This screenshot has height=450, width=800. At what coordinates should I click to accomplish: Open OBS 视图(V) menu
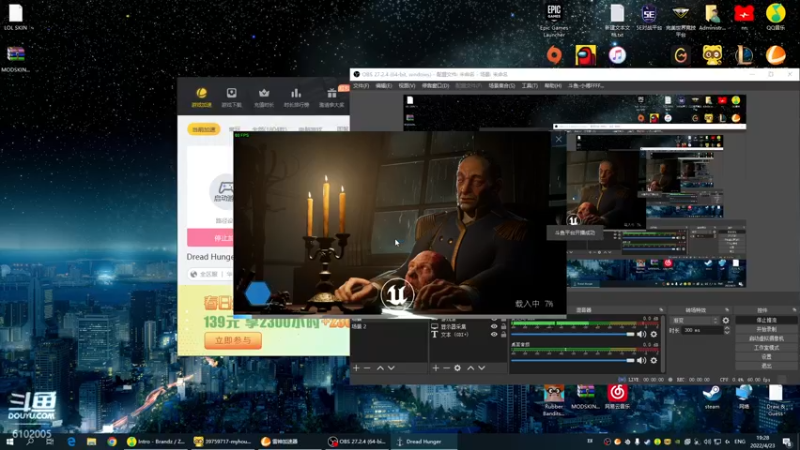coord(407,86)
